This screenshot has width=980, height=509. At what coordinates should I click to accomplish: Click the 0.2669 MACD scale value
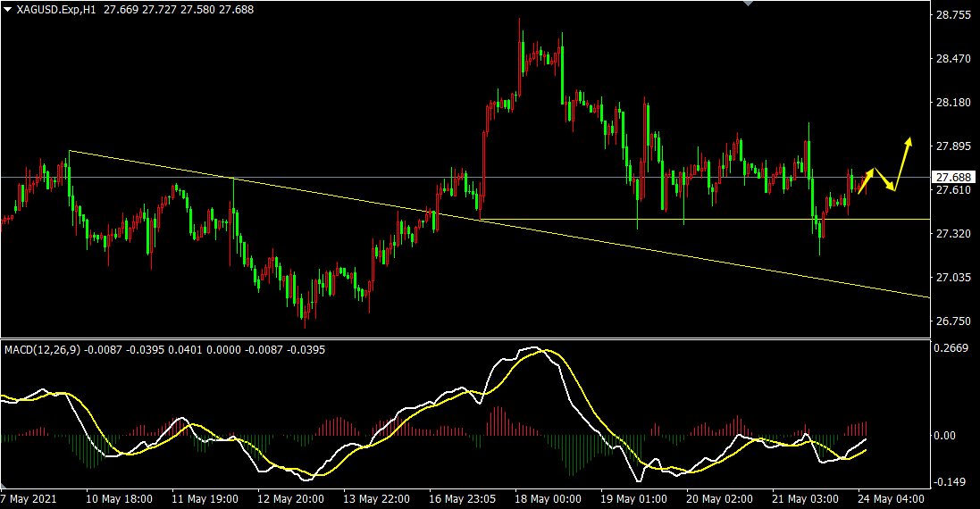951,348
